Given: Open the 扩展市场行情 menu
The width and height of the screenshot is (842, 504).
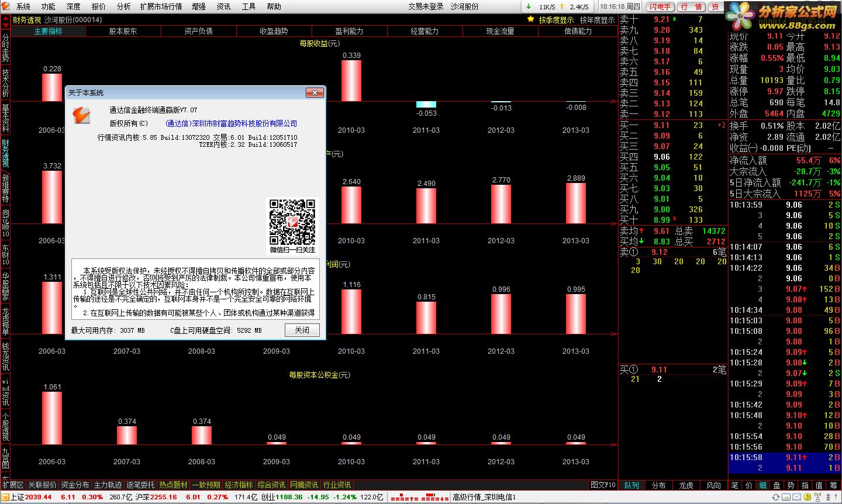Looking at the screenshot, I should pyautogui.click(x=161, y=6).
